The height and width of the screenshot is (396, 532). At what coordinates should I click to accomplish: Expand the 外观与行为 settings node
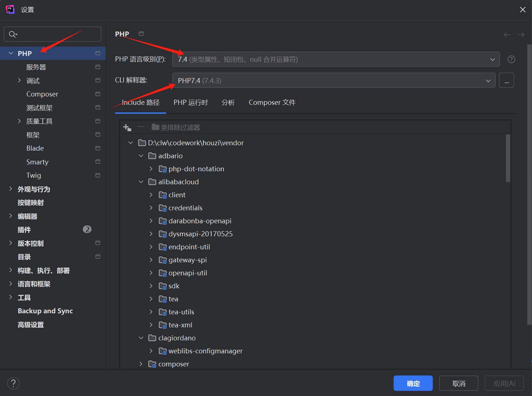coord(11,189)
